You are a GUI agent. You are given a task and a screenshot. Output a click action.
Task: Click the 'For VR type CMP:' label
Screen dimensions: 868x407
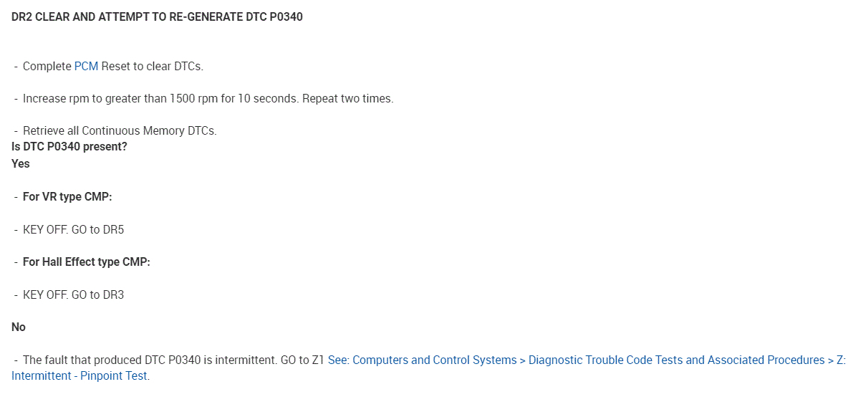point(67,196)
